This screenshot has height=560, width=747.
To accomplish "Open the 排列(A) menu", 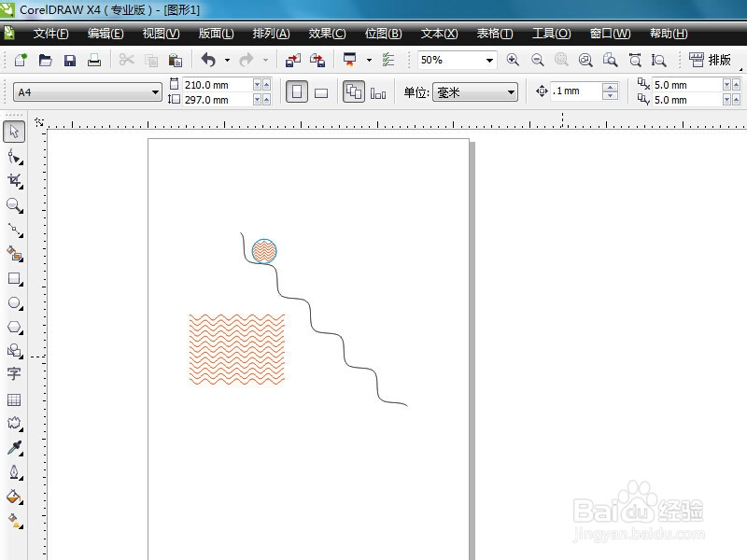I will pos(271,34).
